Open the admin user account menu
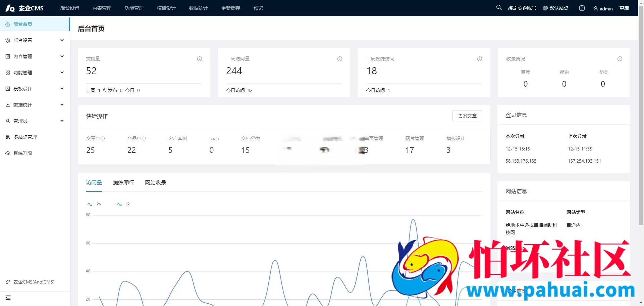 [x=603, y=8]
